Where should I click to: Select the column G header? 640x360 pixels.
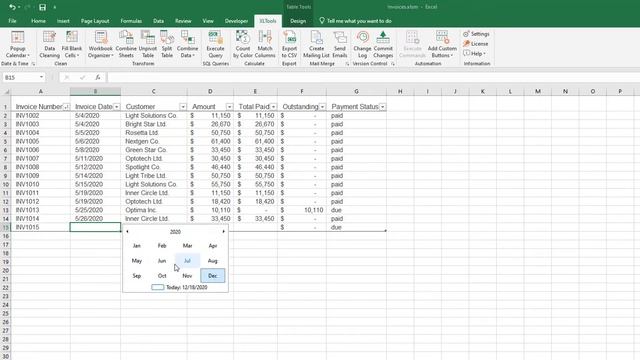coord(356,91)
